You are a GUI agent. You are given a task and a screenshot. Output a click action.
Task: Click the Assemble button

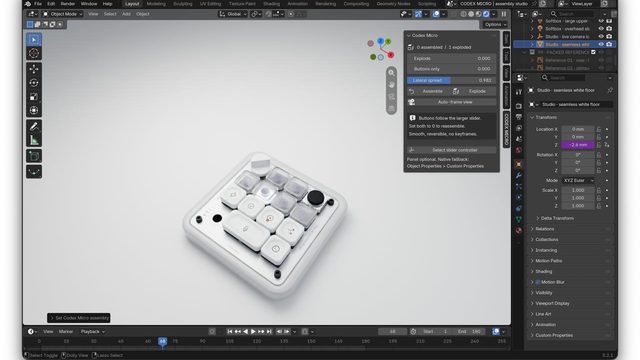[x=429, y=91]
